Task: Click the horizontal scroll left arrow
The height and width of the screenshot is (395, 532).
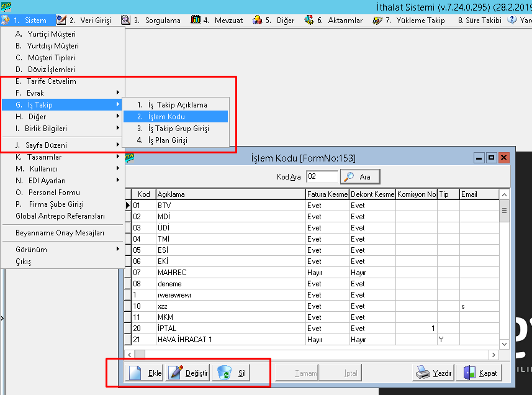Action: [130, 355]
